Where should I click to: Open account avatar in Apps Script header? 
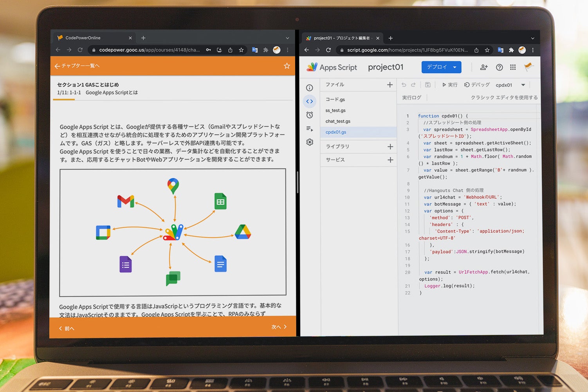click(529, 67)
